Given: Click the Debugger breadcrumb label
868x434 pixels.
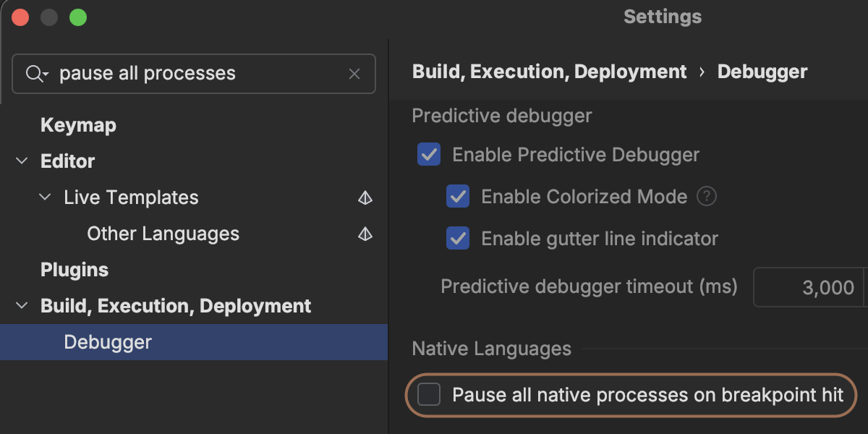Looking at the screenshot, I should tap(762, 72).
